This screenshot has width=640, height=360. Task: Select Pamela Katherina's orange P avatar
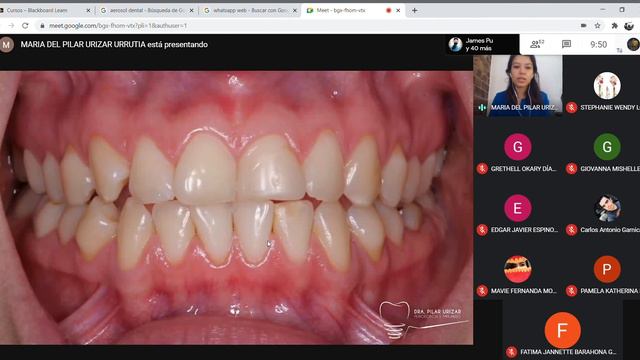click(607, 269)
